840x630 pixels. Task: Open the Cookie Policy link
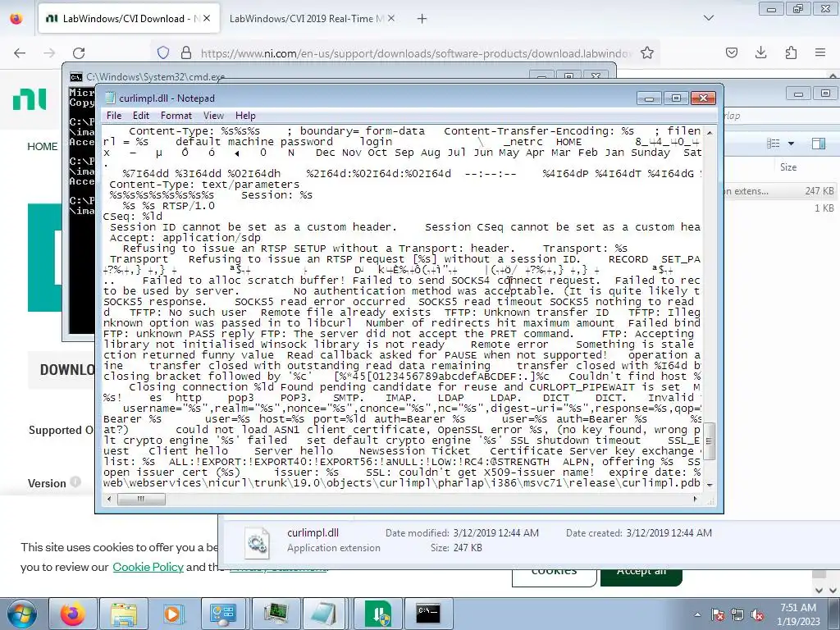148,567
